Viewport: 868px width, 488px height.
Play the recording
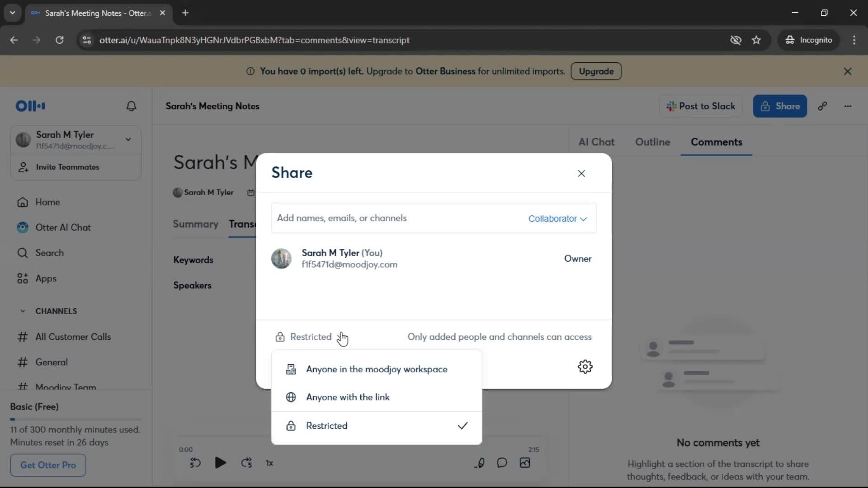pos(220,463)
